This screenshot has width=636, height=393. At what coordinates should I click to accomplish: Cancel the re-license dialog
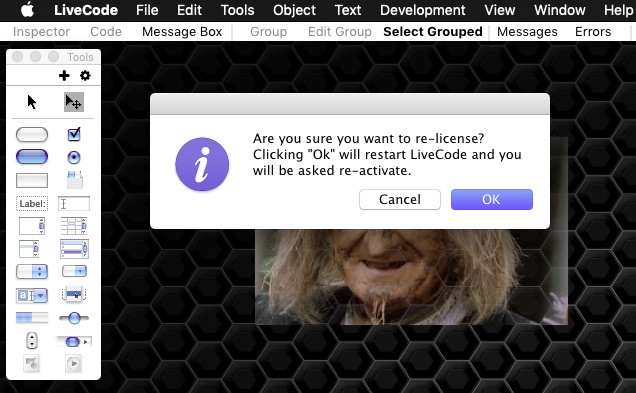pyautogui.click(x=400, y=200)
